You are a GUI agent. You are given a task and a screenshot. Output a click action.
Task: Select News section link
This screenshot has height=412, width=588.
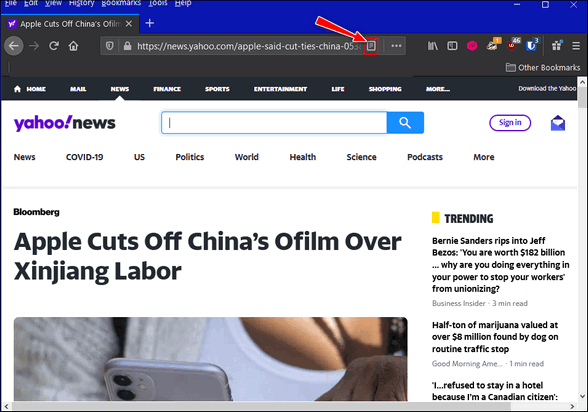pyautogui.click(x=24, y=157)
